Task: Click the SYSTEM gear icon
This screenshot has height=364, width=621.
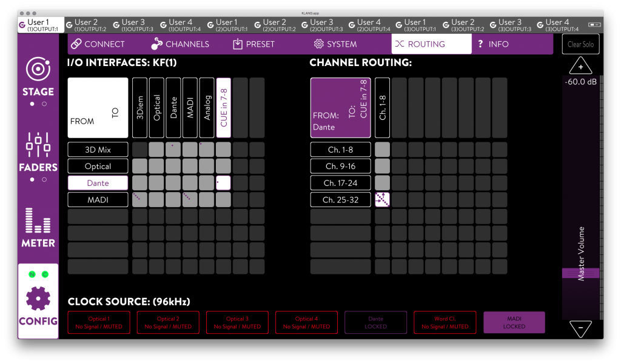Action: [x=318, y=44]
